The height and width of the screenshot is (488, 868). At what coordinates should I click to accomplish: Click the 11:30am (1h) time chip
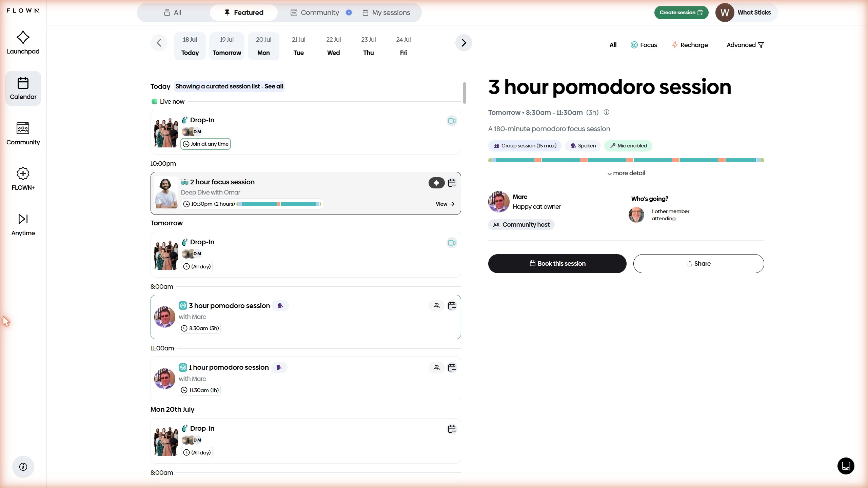point(200,390)
